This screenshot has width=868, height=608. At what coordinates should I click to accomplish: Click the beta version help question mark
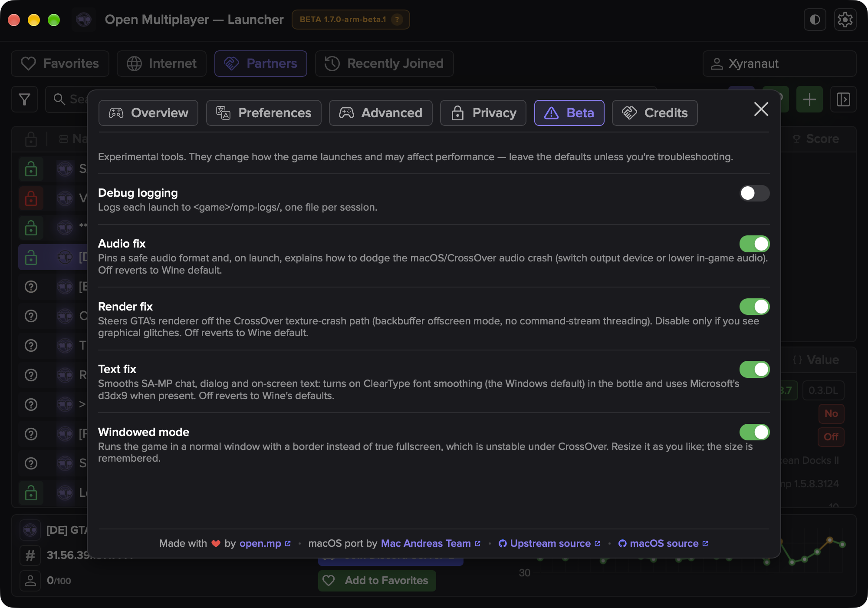397,20
